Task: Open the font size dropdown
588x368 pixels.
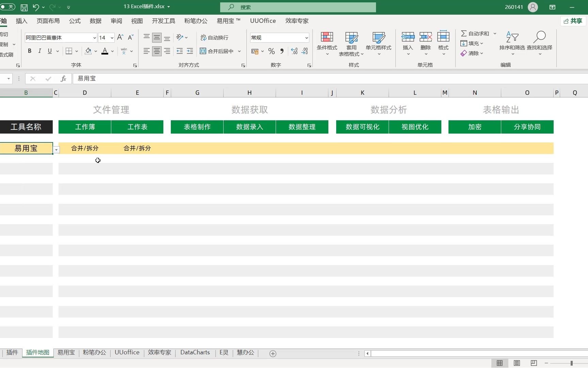Action: point(112,38)
